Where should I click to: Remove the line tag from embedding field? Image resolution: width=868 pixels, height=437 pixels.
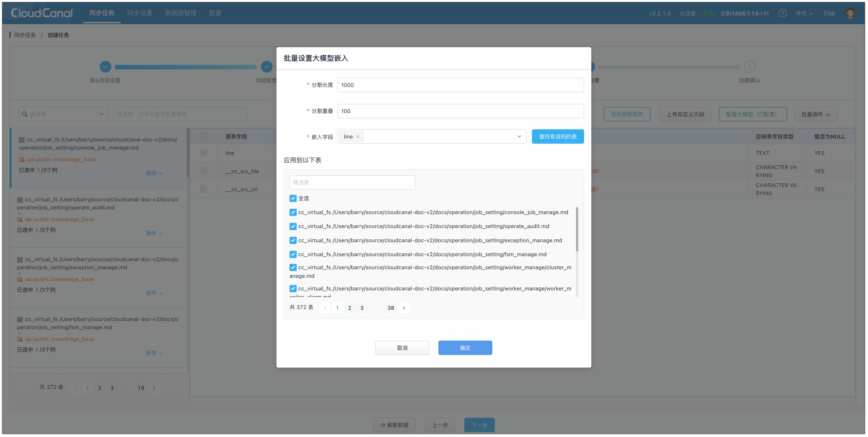pos(358,137)
